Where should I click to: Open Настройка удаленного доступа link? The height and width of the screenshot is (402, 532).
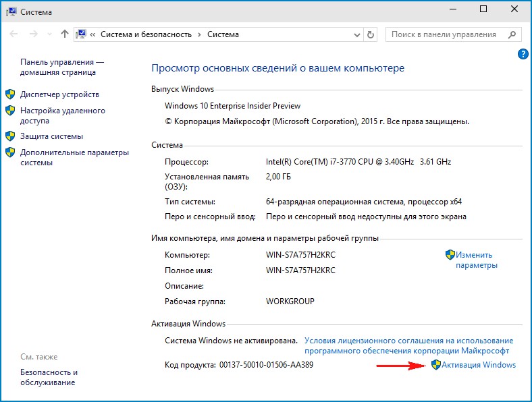click(x=63, y=115)
